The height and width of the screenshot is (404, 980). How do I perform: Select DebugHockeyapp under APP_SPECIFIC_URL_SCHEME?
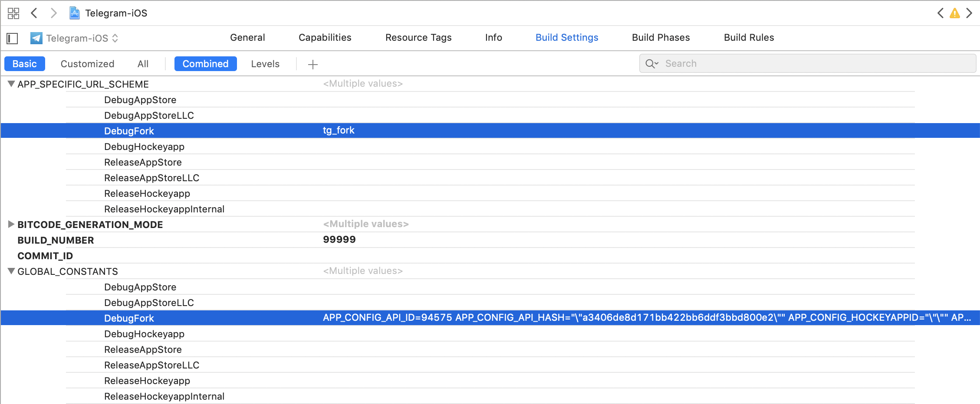point(144,147)
